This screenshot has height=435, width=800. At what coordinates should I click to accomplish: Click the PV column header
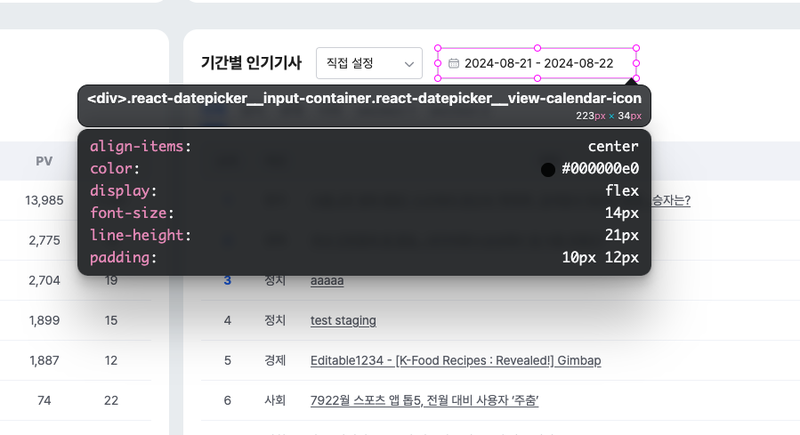(44, 161)
